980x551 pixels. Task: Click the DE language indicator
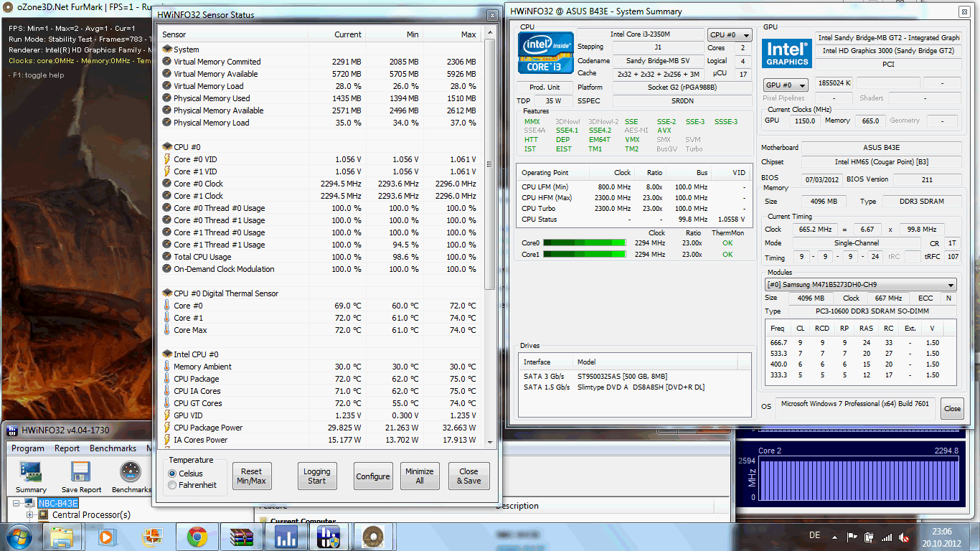tap(814, 536)
